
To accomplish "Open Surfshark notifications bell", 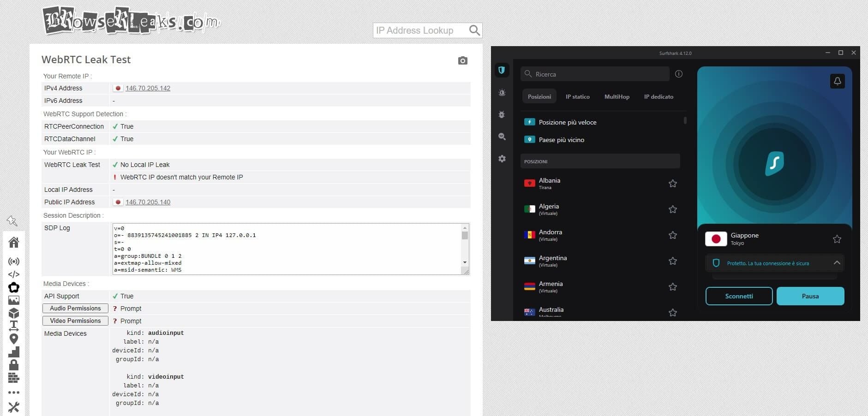I will tap(837, 81).
